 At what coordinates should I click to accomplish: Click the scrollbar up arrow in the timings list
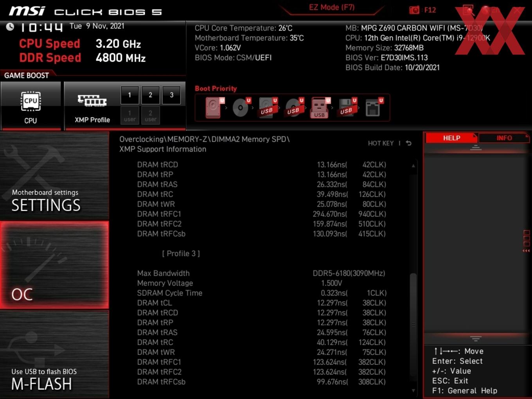click(413, 166)
